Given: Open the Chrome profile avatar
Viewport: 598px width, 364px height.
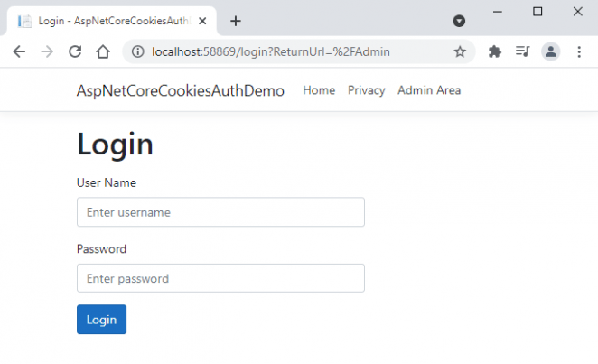Looking at the screenshot, I should point(551,51).
